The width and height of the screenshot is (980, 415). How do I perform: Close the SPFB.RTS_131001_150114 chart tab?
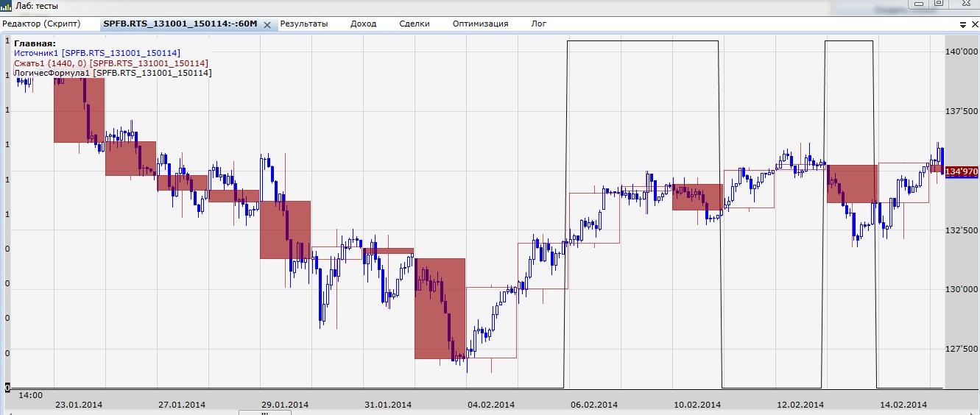267,24
